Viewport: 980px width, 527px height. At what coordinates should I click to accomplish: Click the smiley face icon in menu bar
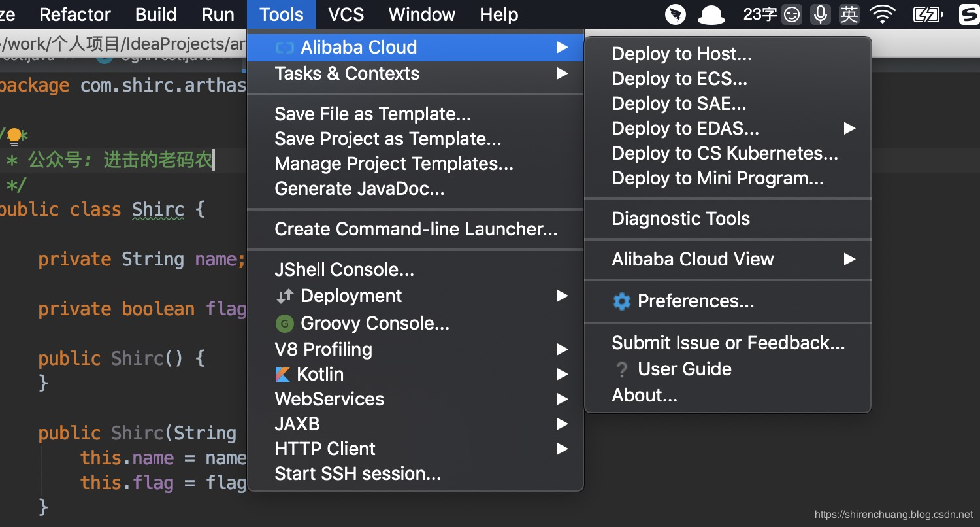coord(792,14)
